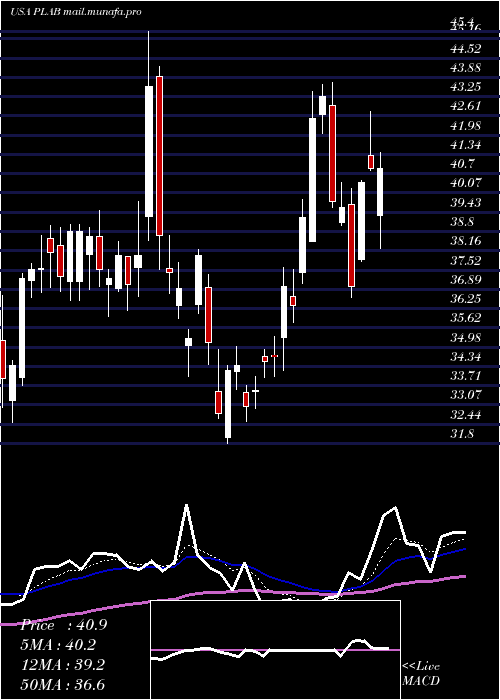Screen dimensions: 500x700
Task: Click the 'USA PLAB mail.munafa.pro' chart title
Action: [76, 12]
